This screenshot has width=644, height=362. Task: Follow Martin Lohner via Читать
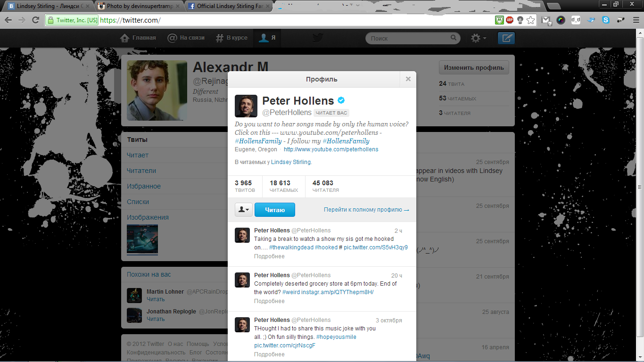click(x=156, y=299)
